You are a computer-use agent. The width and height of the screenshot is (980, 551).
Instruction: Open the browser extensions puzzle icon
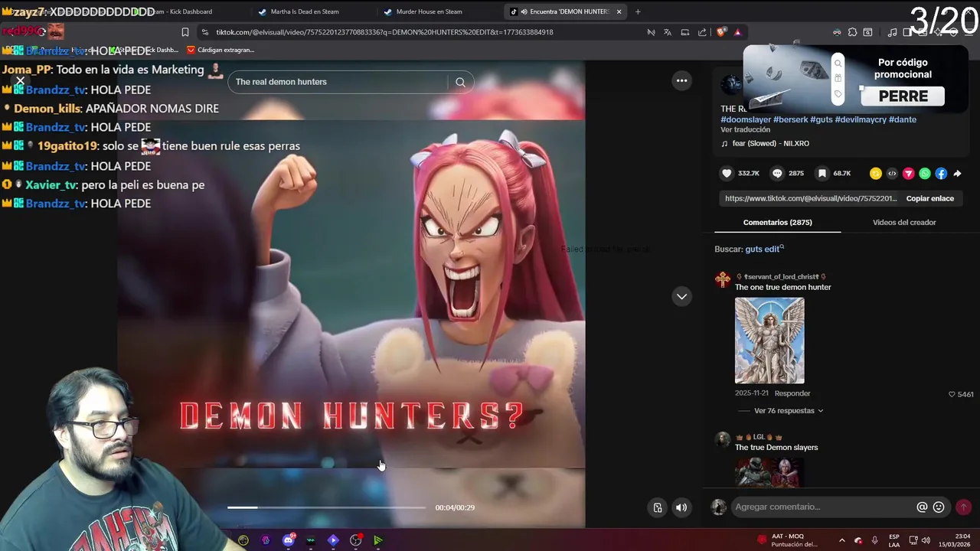(852, 32)
